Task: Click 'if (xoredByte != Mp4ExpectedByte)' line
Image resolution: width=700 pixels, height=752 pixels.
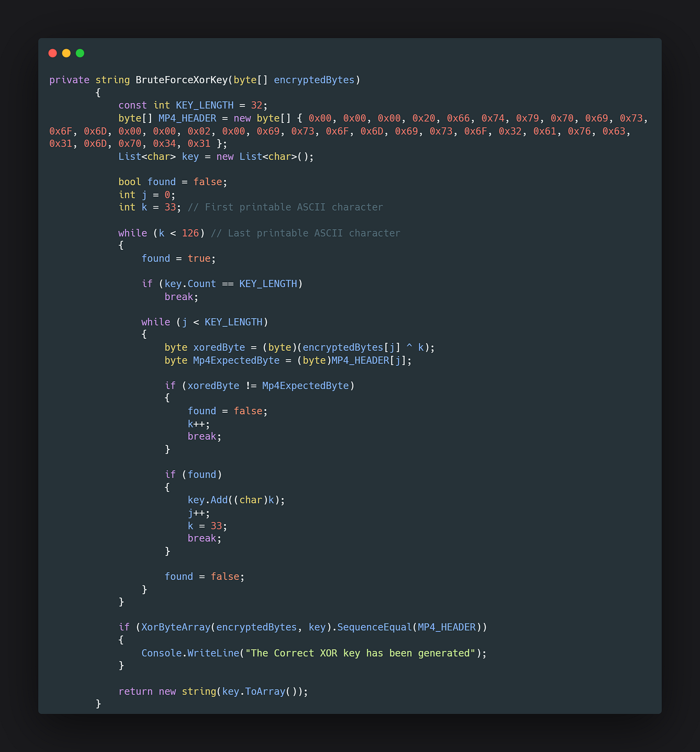Action: (259, 386)
